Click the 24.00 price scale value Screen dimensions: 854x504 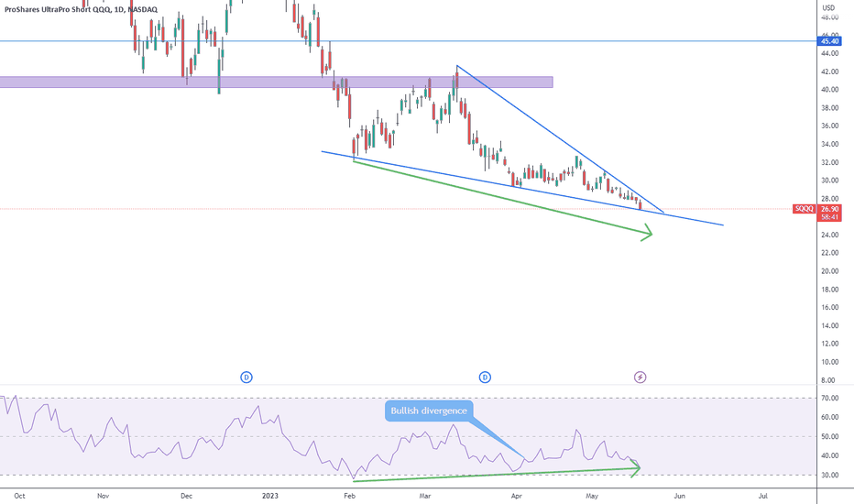[830, 235]
